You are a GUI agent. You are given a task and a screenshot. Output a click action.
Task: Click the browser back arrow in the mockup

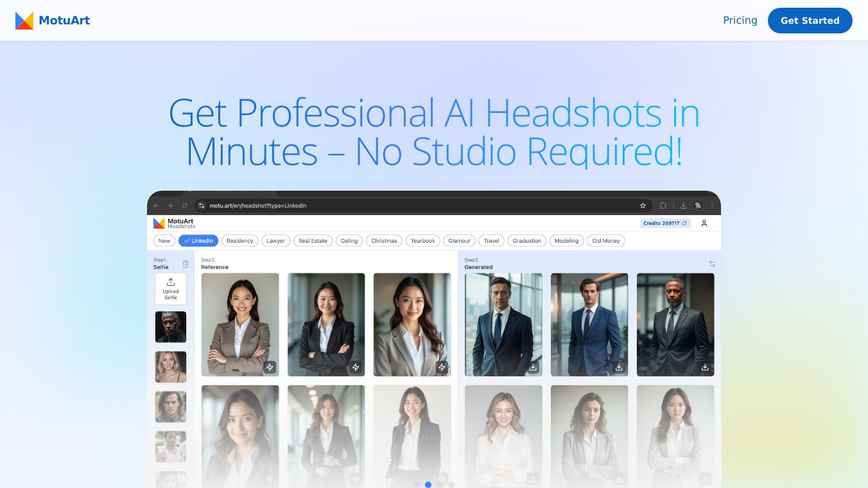point(156,205)
